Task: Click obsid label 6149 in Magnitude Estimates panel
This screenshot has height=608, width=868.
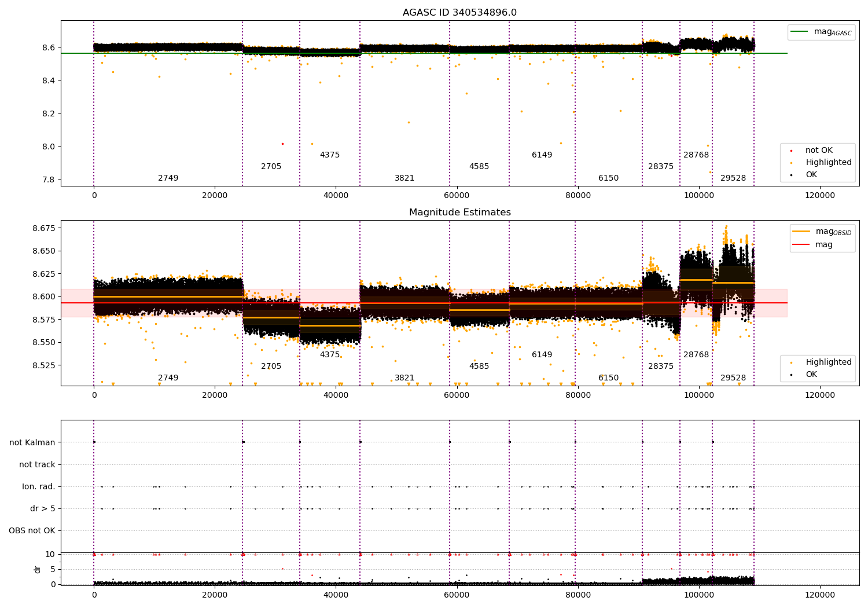Action: coord(542,355)
